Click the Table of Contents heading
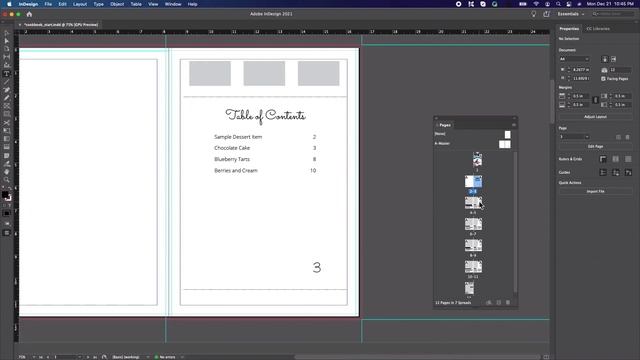This screenshot has height=360, width=640. [x=265, y=116]
